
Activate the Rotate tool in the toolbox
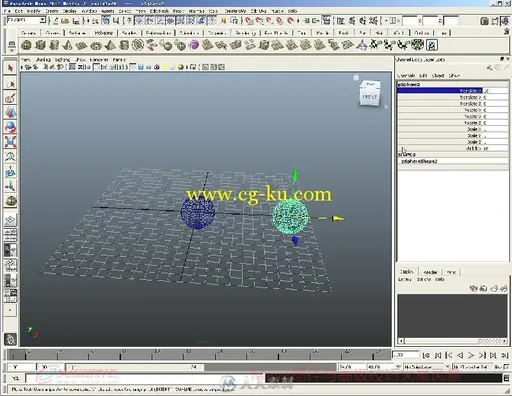point(10,127)
